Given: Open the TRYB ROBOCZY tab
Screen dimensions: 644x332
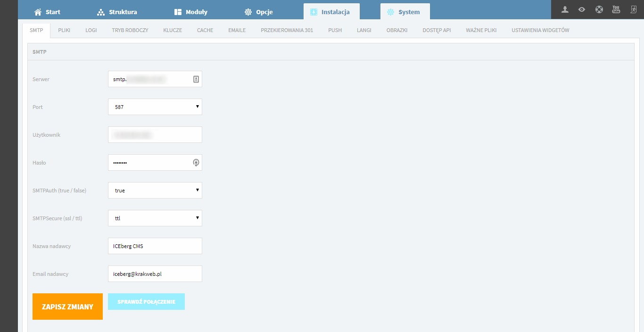Looking at the screenshot, I should (x=130, y=30).
